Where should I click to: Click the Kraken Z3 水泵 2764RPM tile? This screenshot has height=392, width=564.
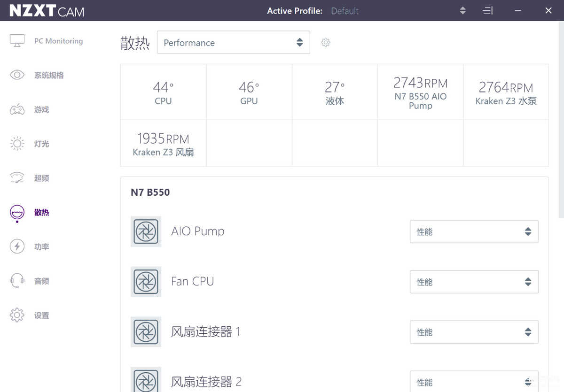(x=506, y=92)
